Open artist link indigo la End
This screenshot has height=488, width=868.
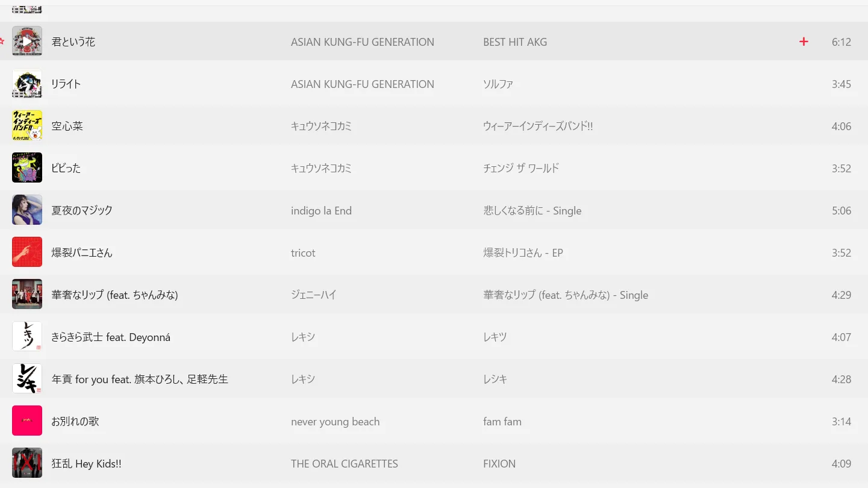pyautogui.click(x=321, y=211)
